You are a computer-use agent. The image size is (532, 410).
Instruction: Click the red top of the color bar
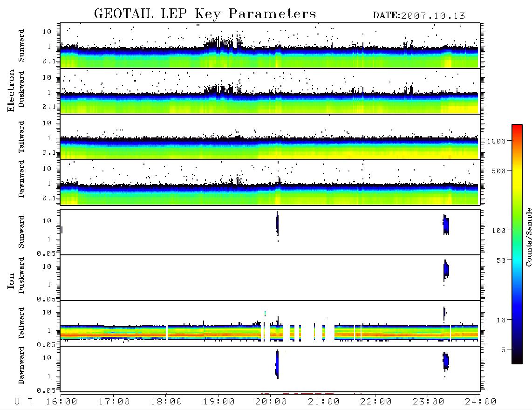517,128
